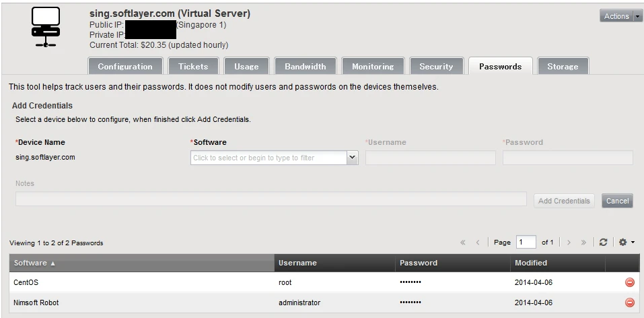Click the Password input field
Image resolution: width=644 pixels, height=318 pixels.
pyautogui.click(x=567, y=158)
